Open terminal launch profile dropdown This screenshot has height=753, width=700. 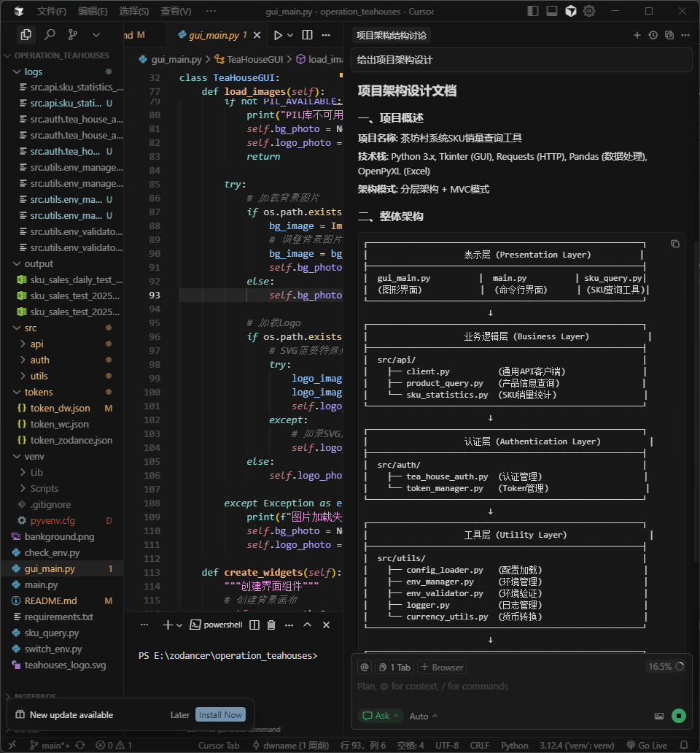(179, 625)
